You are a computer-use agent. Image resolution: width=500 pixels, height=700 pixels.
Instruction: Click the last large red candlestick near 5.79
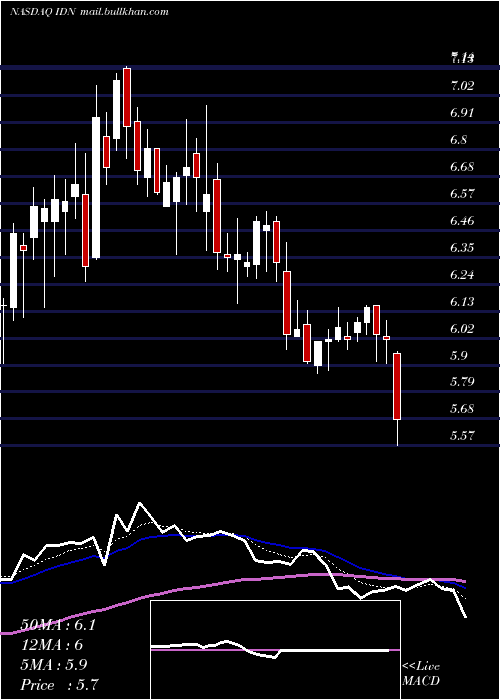point(397,386)
